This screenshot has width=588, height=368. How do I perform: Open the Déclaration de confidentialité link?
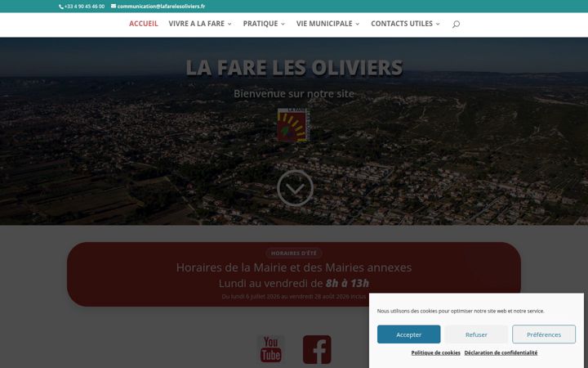click(501, 352)
